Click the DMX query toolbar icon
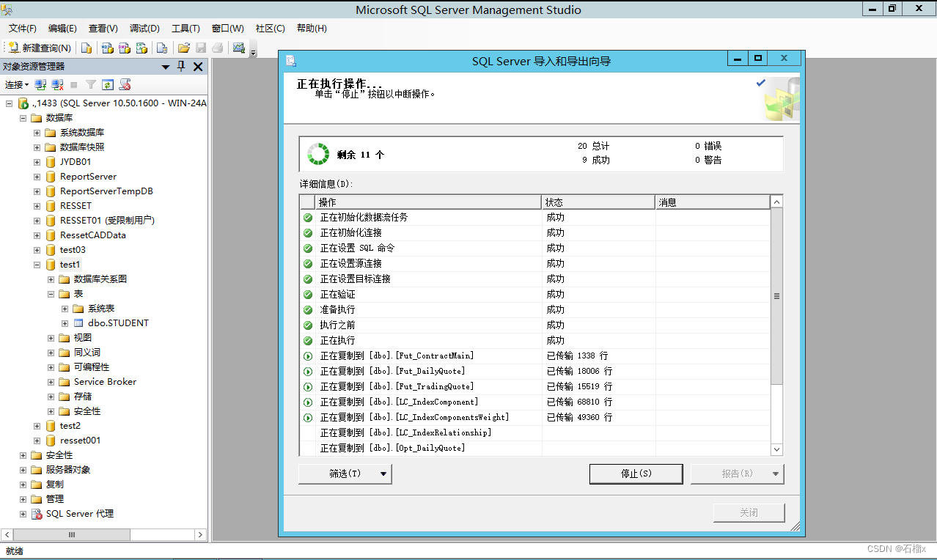937x560 pixels. pos(124,48)
